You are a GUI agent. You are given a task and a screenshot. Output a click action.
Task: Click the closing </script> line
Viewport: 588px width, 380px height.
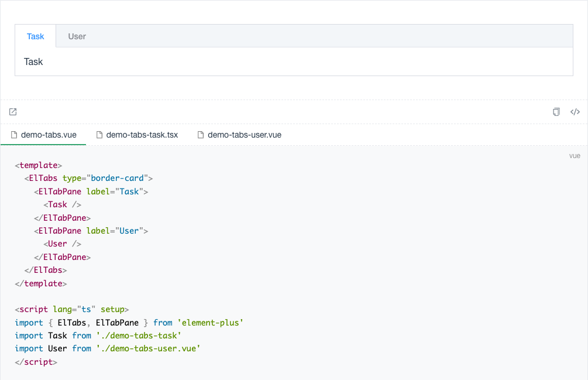coord(36,362)
